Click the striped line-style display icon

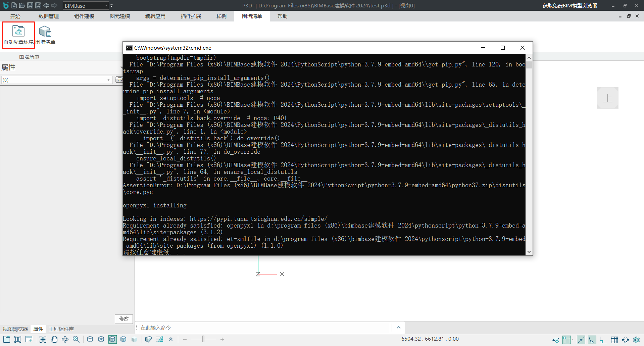tap(160, 339)
